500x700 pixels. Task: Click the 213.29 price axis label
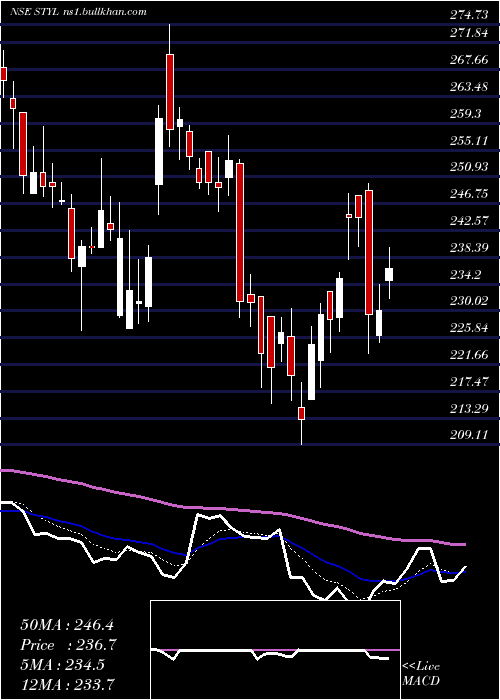tap(469, 408)
